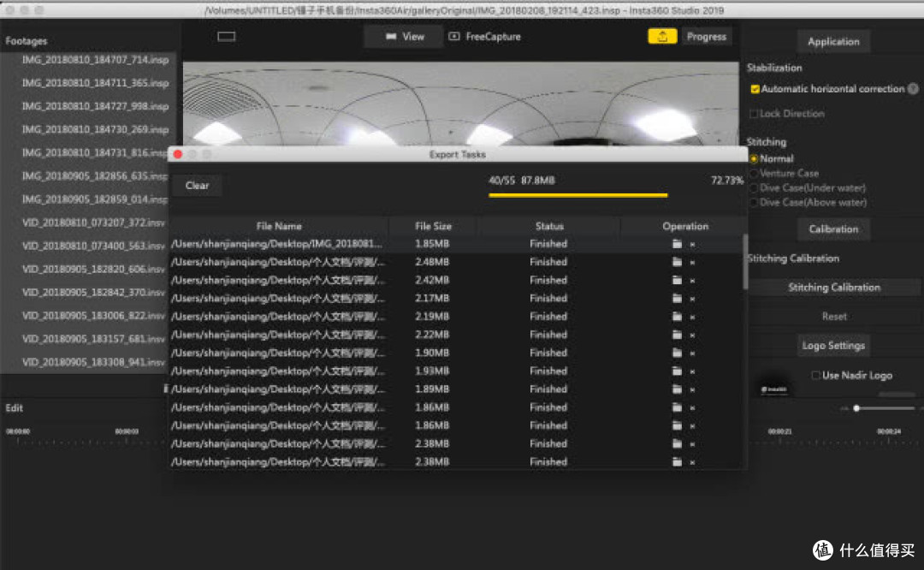Click the logo size slider handle
This screenshot has width=924, height=570.
[856, 408]
